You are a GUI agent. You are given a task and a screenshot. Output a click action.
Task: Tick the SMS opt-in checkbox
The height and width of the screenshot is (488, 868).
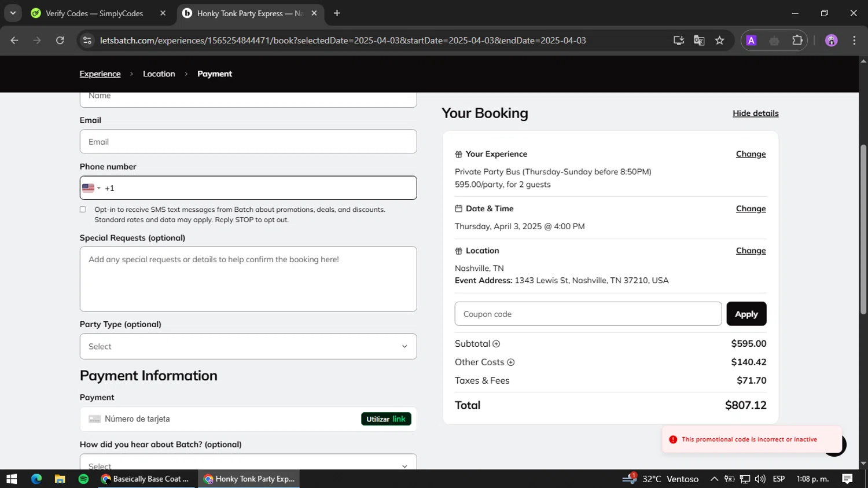coord(83,210)
